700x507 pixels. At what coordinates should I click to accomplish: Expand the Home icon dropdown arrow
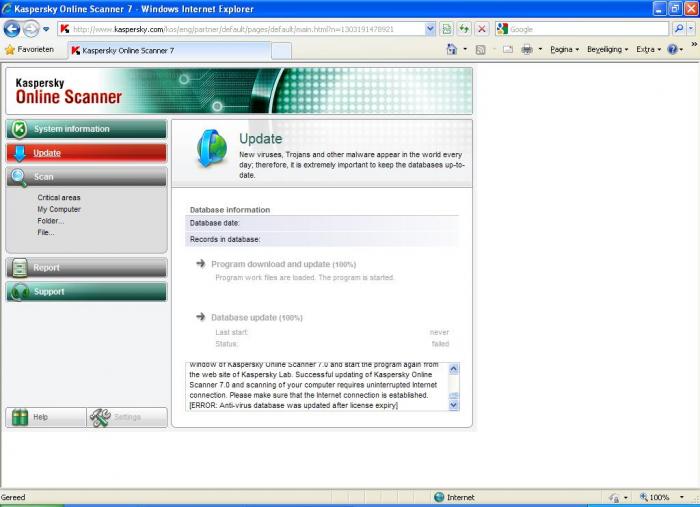[x=465, y=50]
